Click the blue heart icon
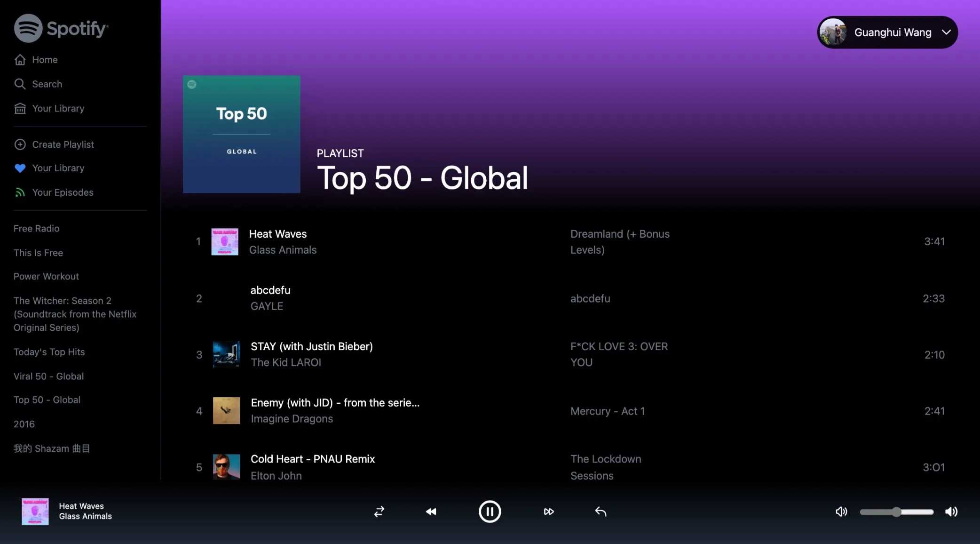Screen dimensions: 980x544 point(20,168)
